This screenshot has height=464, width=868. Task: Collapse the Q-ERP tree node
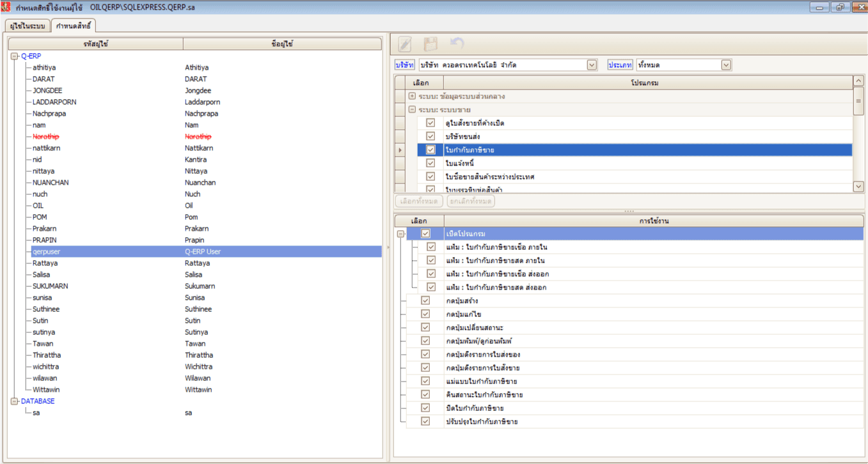click(15, 56)
